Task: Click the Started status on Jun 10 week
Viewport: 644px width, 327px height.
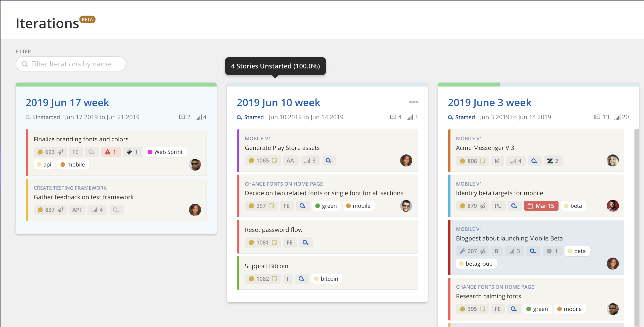Action: point(250,117)
